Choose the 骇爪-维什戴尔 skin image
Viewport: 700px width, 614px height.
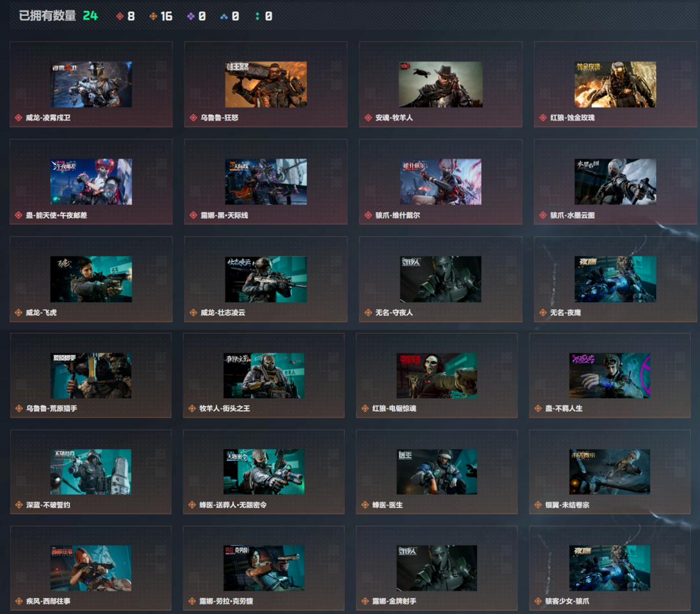(441, 181)
